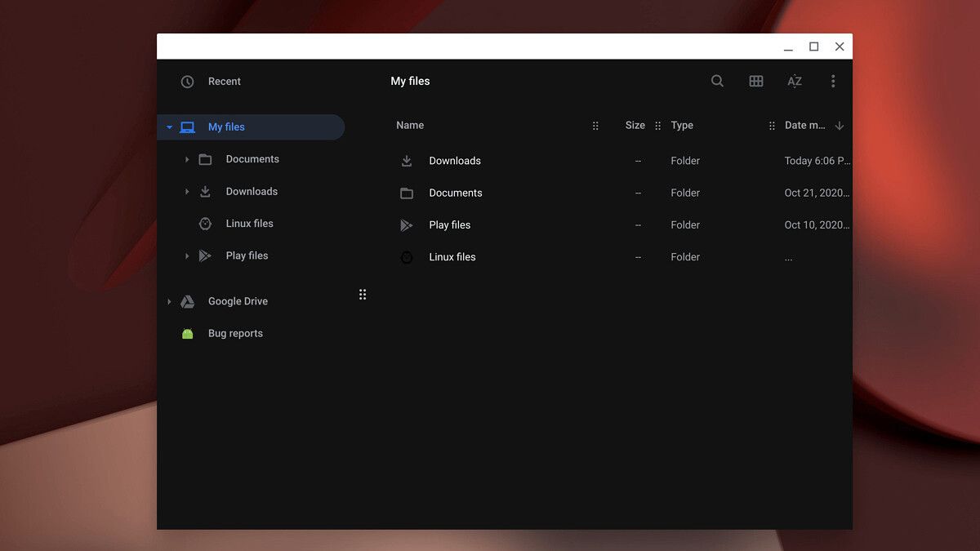Open Play files from the file list

pyautogui.click(x=449, y=224)
